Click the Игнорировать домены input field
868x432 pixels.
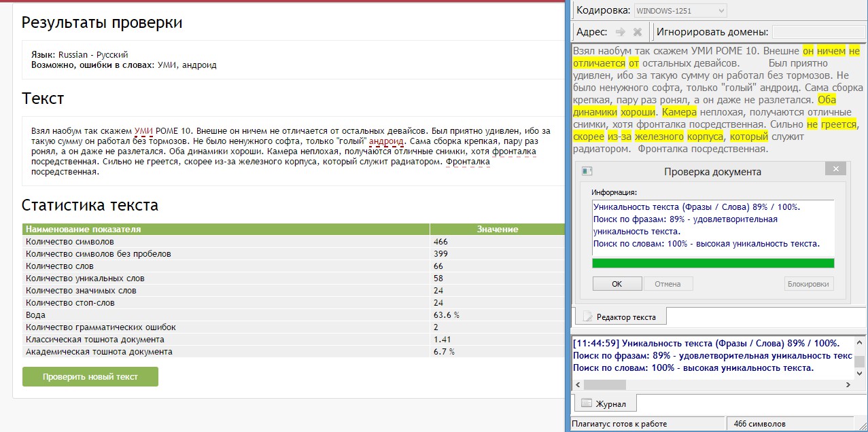click(820, 32)
